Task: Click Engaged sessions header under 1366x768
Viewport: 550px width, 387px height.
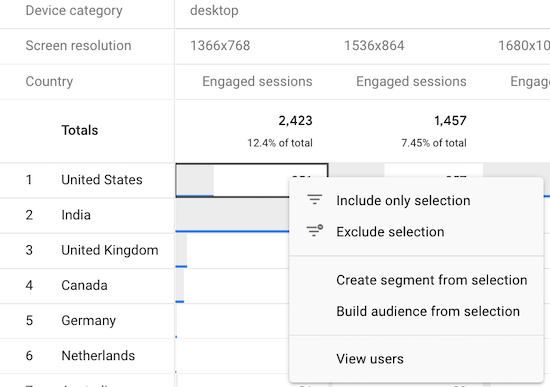Action: [257, 81]
